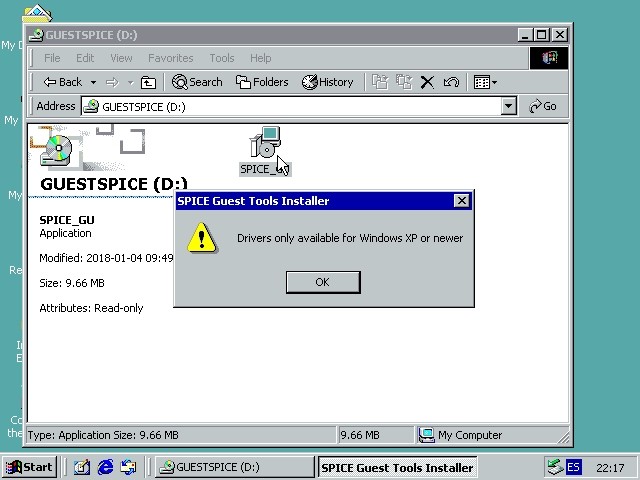
Task: Click the drive icon in the title bar
Action: tap(37, 35)
